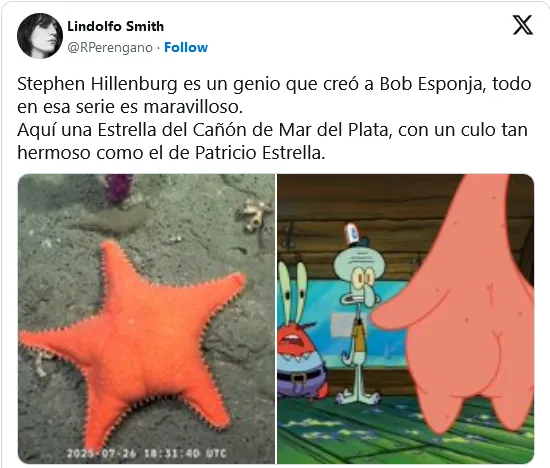The width and height of the screenshot is (550, 468).
Task: Open the @RPerengano handle link
Action: (x=110, y=47)
